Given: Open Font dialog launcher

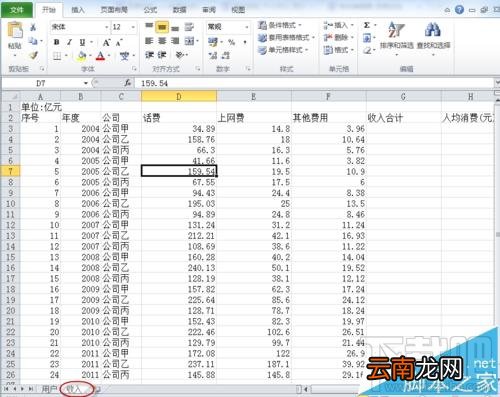Looking at the screenshot, I should click(x=134, y=69).
